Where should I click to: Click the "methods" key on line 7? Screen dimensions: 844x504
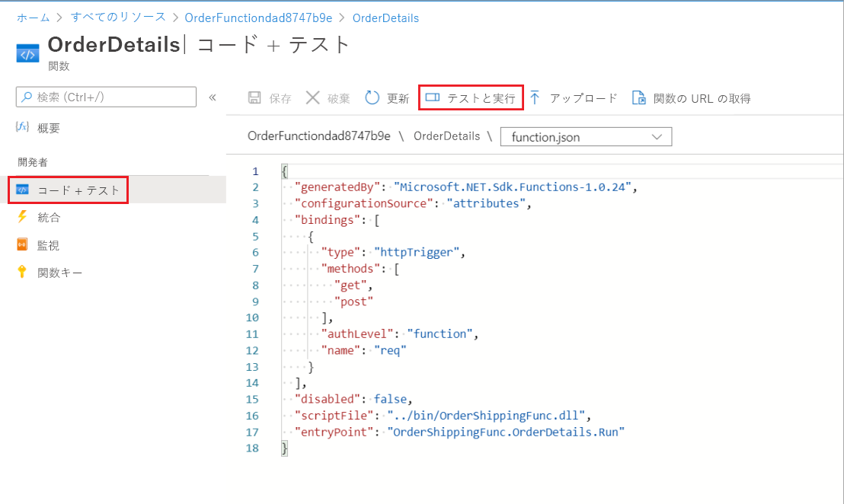coord(350,269)
